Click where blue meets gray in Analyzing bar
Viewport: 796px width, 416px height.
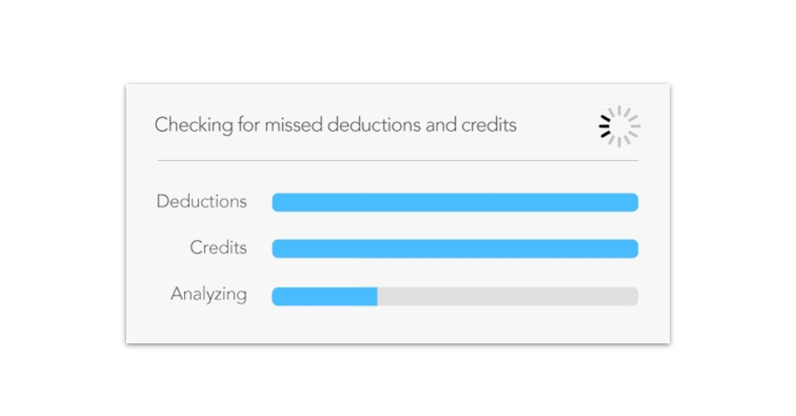tap(377, 297)
